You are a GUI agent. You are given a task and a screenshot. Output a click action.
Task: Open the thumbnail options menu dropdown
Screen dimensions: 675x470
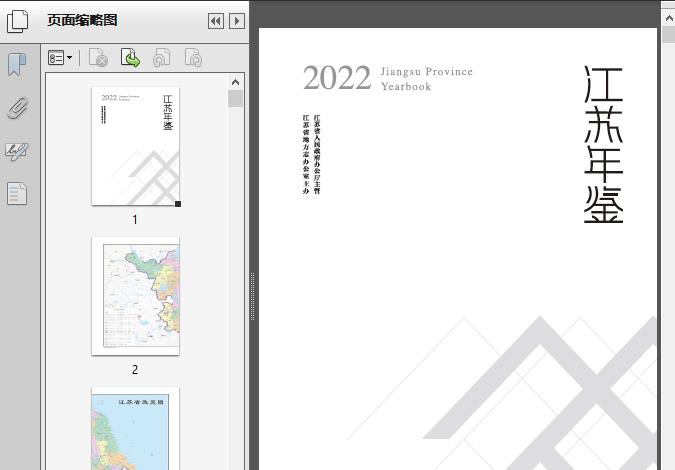pos(60,58)
